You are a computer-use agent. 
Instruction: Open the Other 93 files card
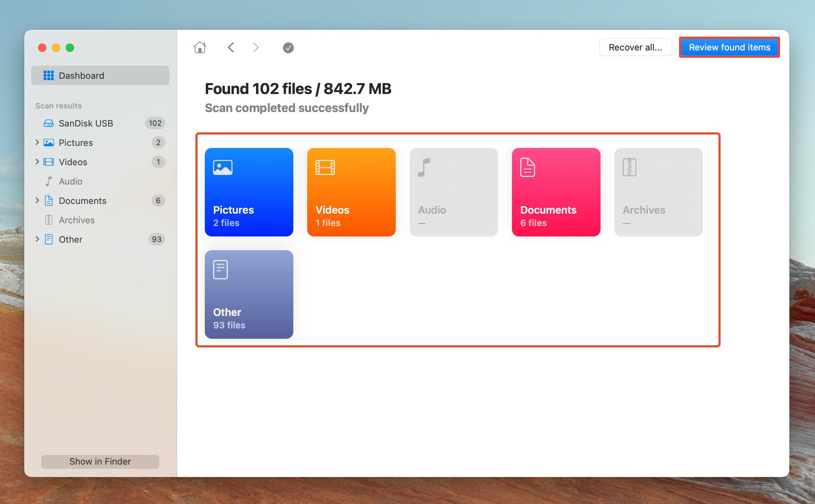249,295
